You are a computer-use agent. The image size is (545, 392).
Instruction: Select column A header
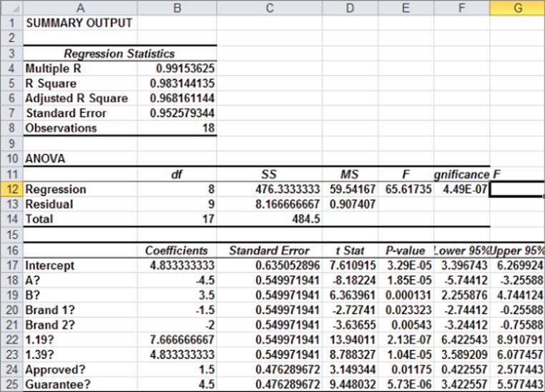(x=80, y=7)
